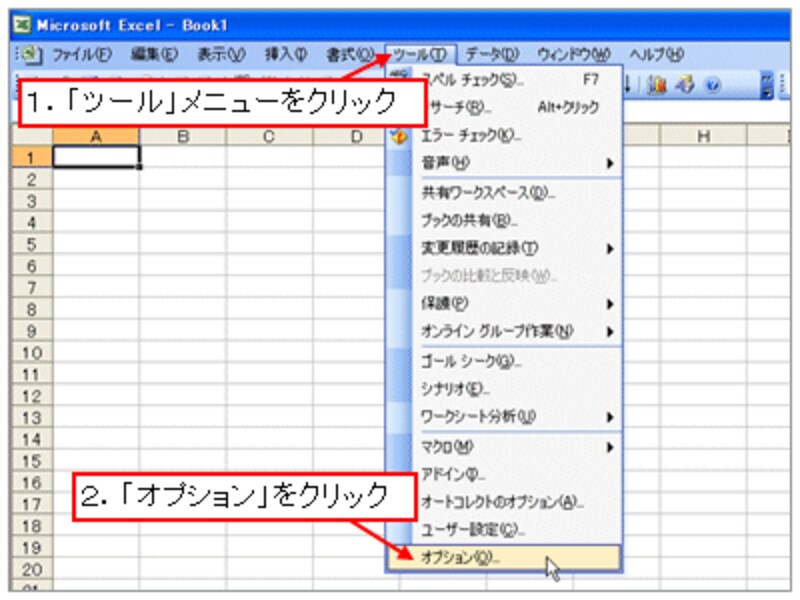
Task: Select row 8 header
Action: pyautogui.click(x=32, y=310)
